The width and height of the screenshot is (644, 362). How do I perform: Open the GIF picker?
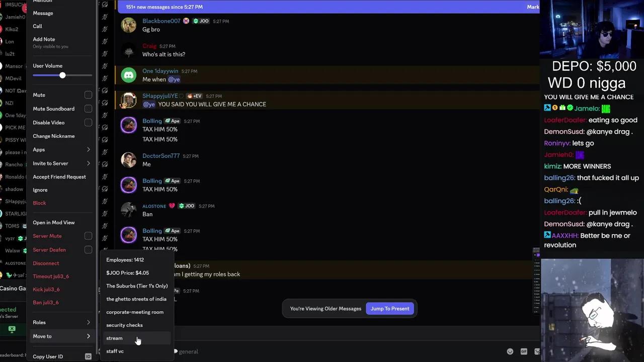[524, 352]
